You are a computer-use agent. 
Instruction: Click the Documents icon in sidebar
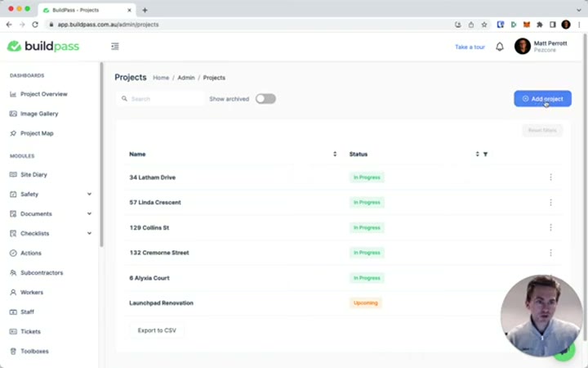tap(13, 213)
